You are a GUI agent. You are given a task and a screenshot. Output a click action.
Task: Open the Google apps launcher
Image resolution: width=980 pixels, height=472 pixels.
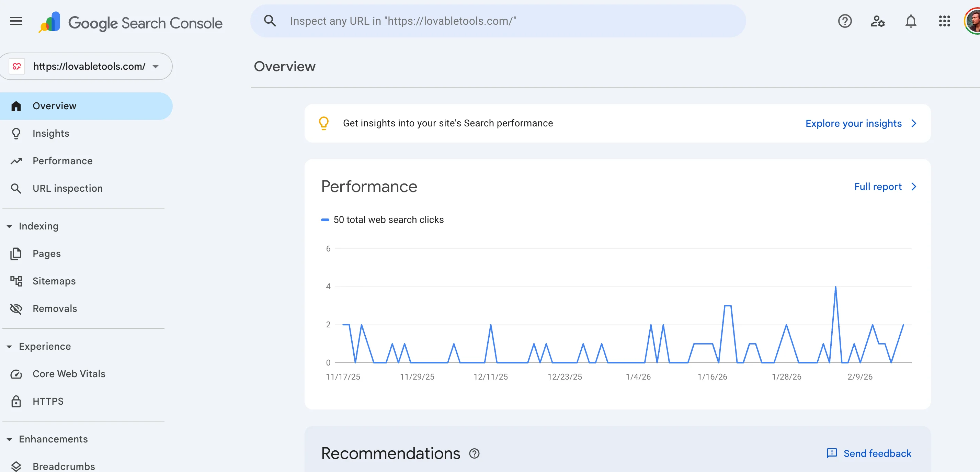coord(944,21)
